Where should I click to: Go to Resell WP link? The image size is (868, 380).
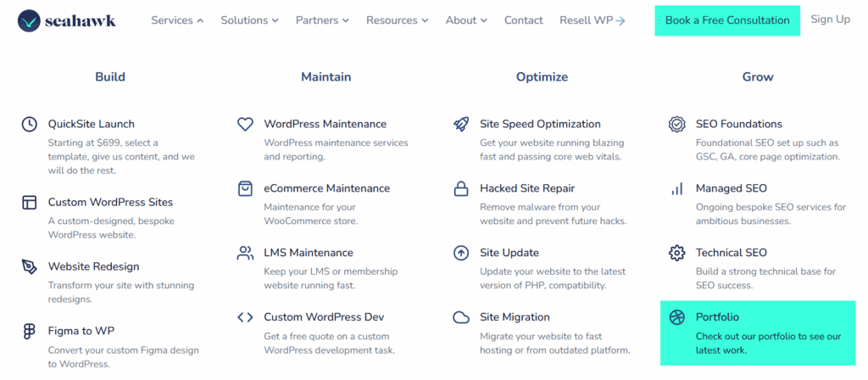coord(592,20)
